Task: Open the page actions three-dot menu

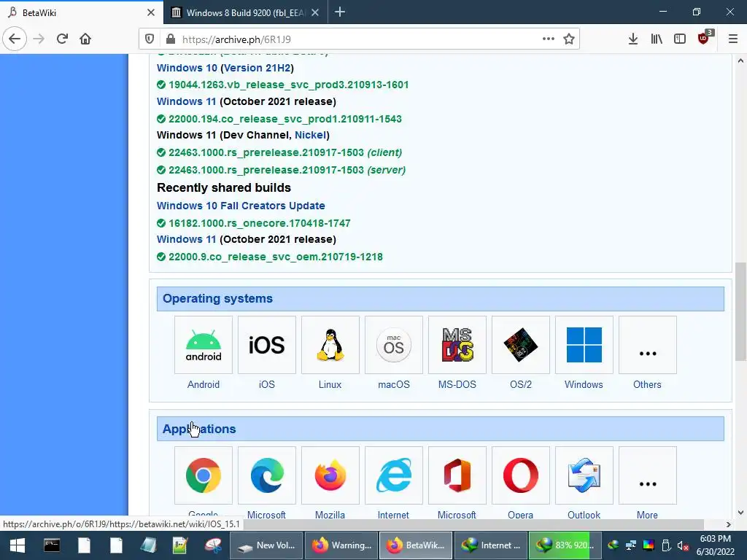Action: pos(549,39)
